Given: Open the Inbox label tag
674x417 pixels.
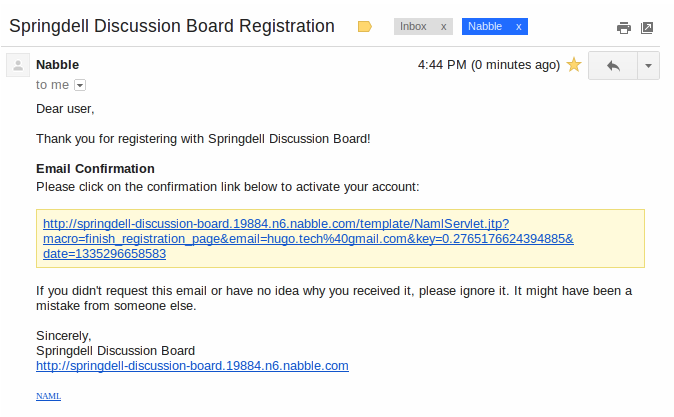Looking at the screenshot, I should (413, 27).
